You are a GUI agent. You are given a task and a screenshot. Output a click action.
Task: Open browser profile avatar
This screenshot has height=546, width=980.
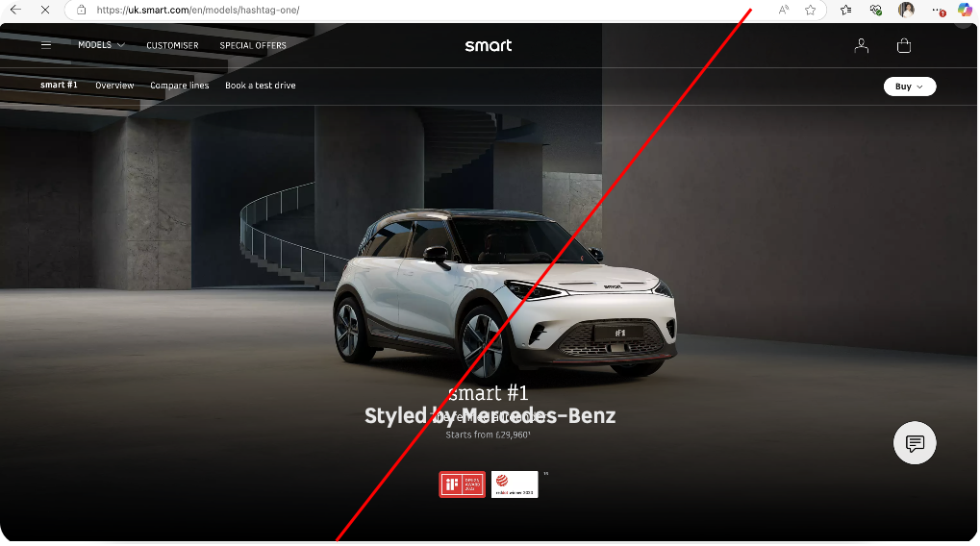(x=906, y=10)
